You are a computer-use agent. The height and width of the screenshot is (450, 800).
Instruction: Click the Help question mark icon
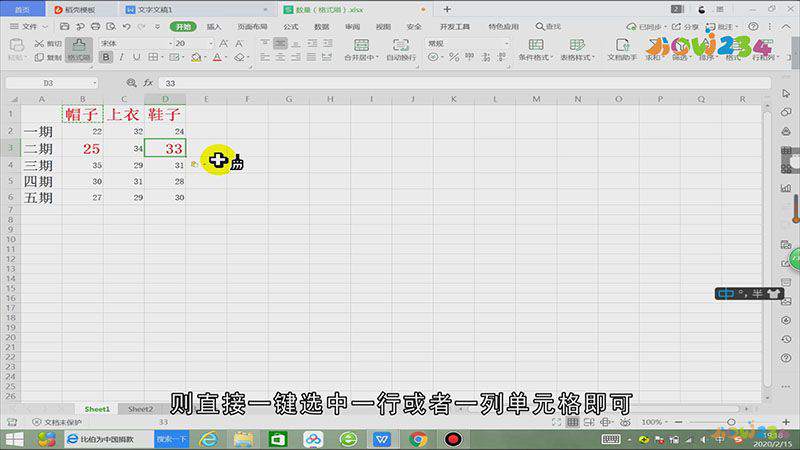(753, 26)
